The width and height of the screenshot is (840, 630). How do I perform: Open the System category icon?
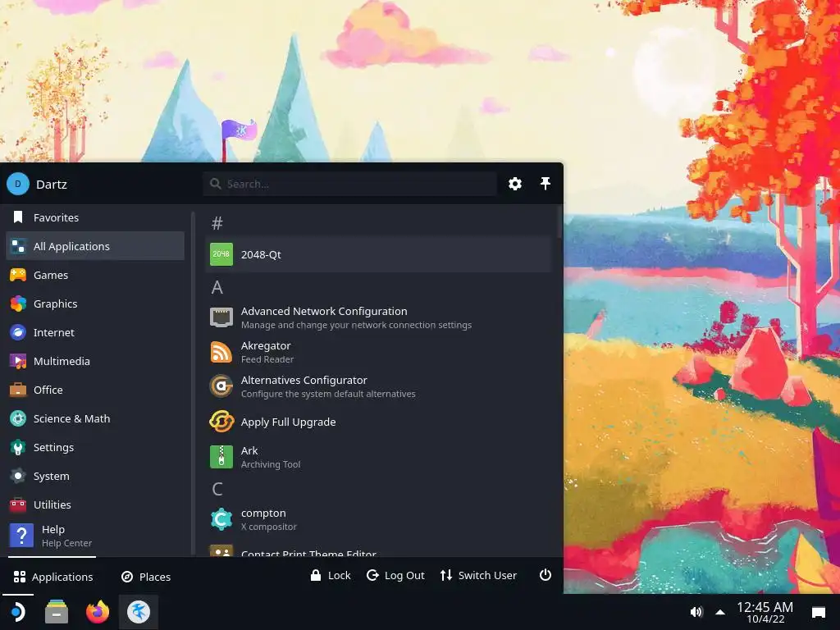18,476
